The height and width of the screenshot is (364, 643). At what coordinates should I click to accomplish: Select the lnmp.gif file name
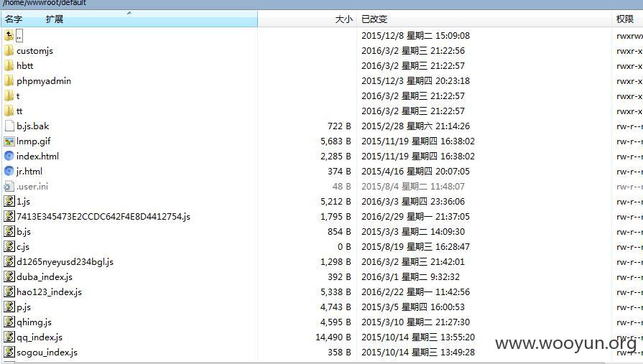click(34, 141)
